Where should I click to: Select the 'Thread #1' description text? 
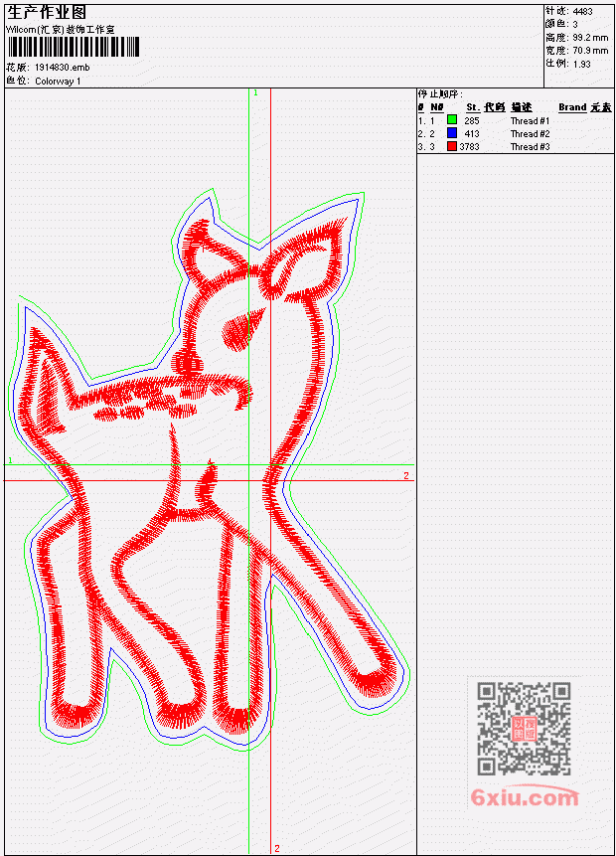[x=530, y=120]
